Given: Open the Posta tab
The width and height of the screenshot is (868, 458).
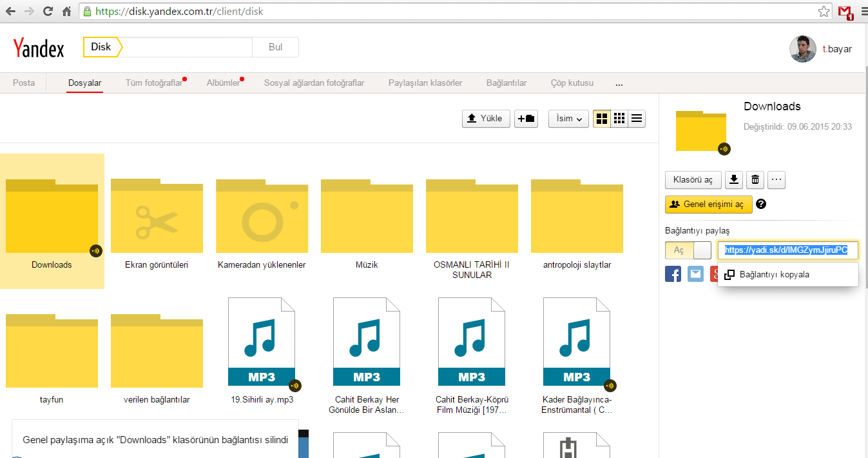Looking at the screenshot, I should 24,83.
